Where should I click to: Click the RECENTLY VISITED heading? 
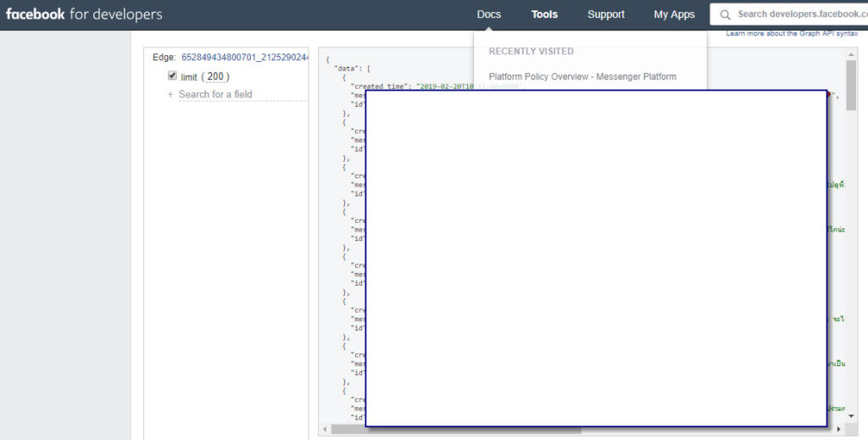(531, 52)
